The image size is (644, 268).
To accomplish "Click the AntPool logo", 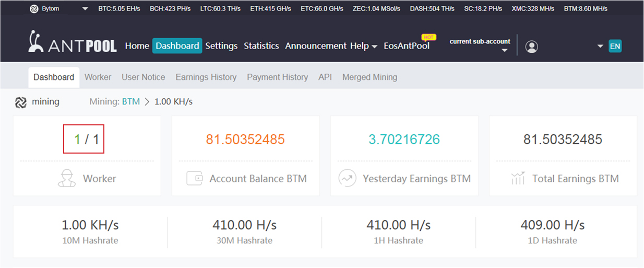I will point(73,42).
